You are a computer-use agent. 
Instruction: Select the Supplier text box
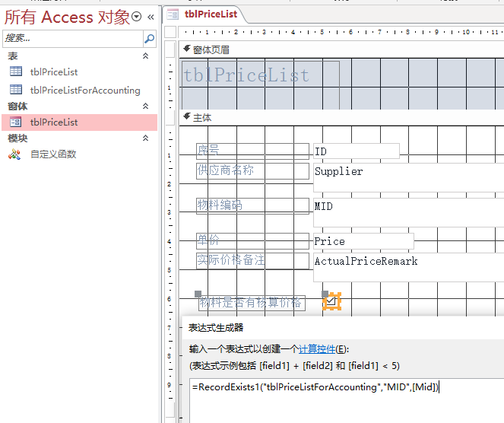click(408, 177)
